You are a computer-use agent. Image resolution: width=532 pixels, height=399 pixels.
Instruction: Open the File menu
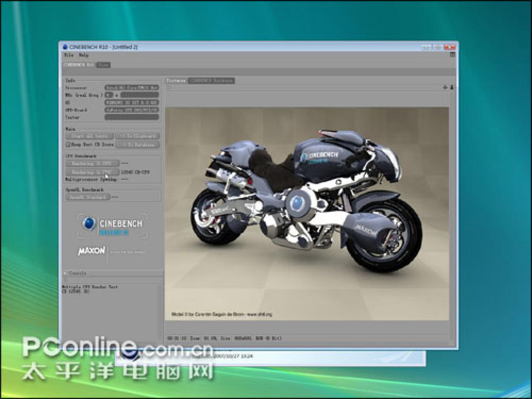click(69, 55)
